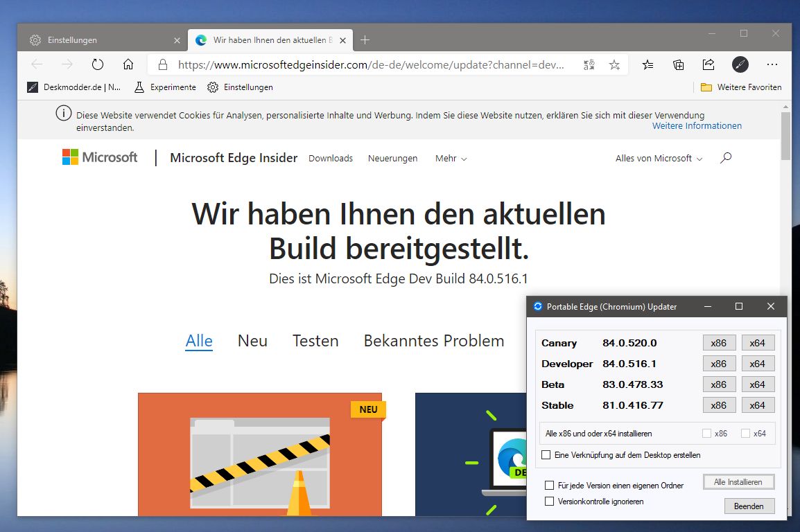The image size is (800, 532).
Task: Click the Beta version 83.0.478.33 text
Action: tap(633, 384)
